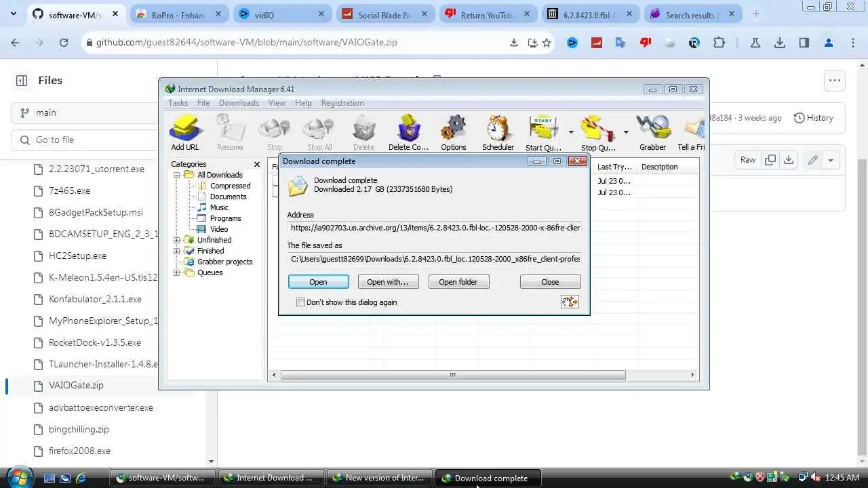Click the Delete toolbar icon in IDM
The image size is (868, 488).
click(363, 133)
